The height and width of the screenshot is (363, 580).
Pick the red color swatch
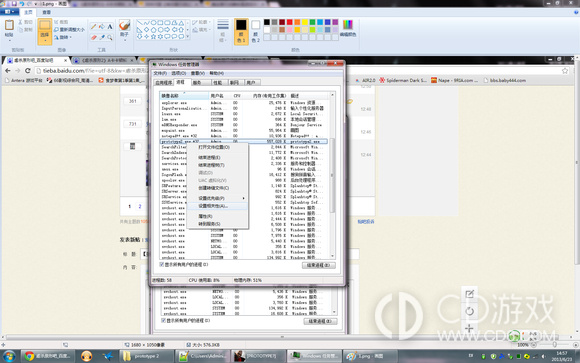290,22
